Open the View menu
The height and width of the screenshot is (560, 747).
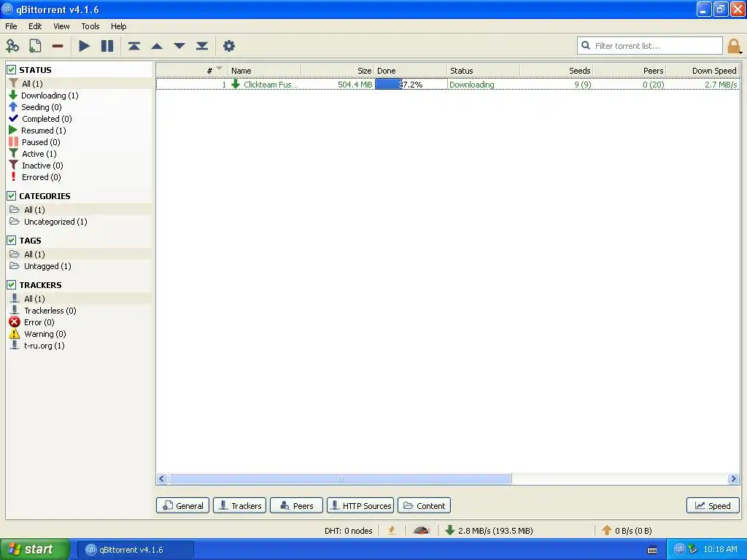pos(61,26)
